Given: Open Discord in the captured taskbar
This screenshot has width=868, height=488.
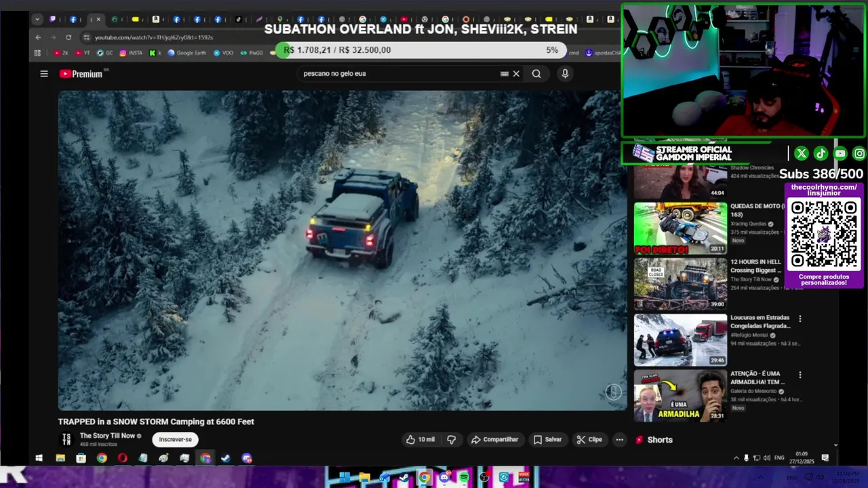Looking at the screenshot, I should click(246, 458).
